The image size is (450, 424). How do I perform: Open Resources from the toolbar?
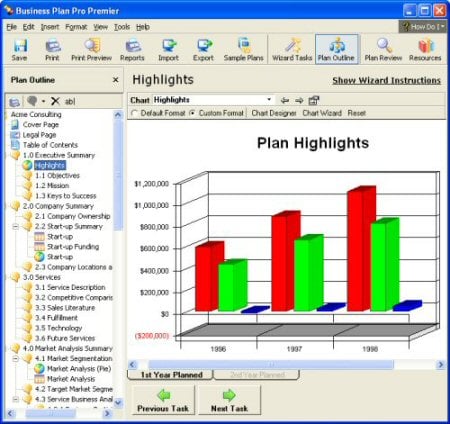click(x=425, y=50)
